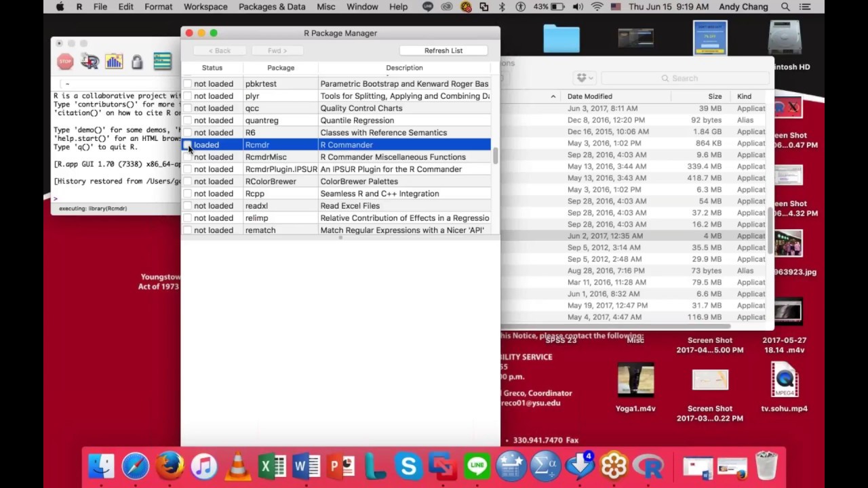
Task: Select Finder row dated Jun 2, 2017
Action: pyautogui.click(x=634, y=236)
